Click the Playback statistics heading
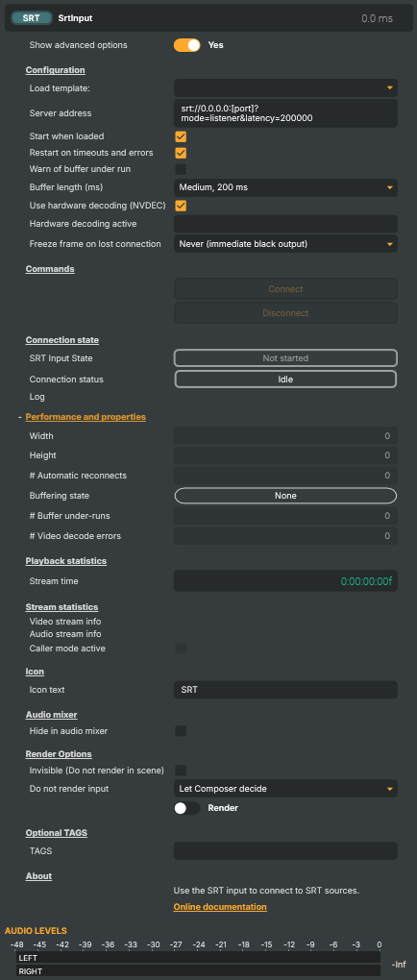 tap(66, 561)
